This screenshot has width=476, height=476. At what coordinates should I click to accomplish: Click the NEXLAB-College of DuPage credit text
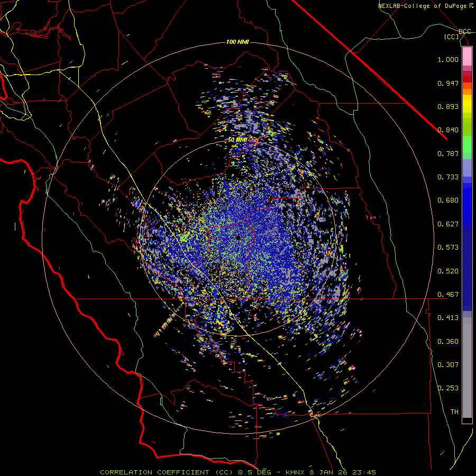coord(425,6)
